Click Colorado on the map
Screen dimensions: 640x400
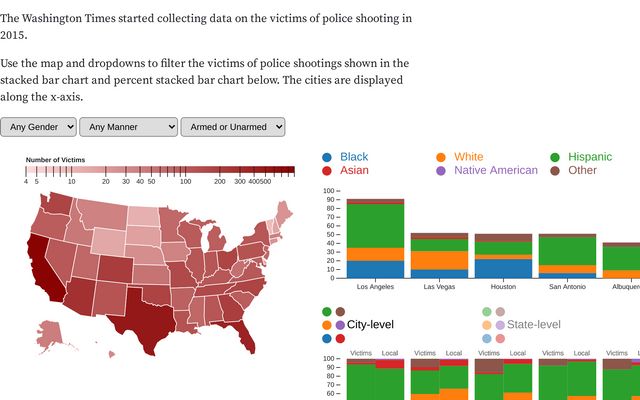click(x=115, y=269)
